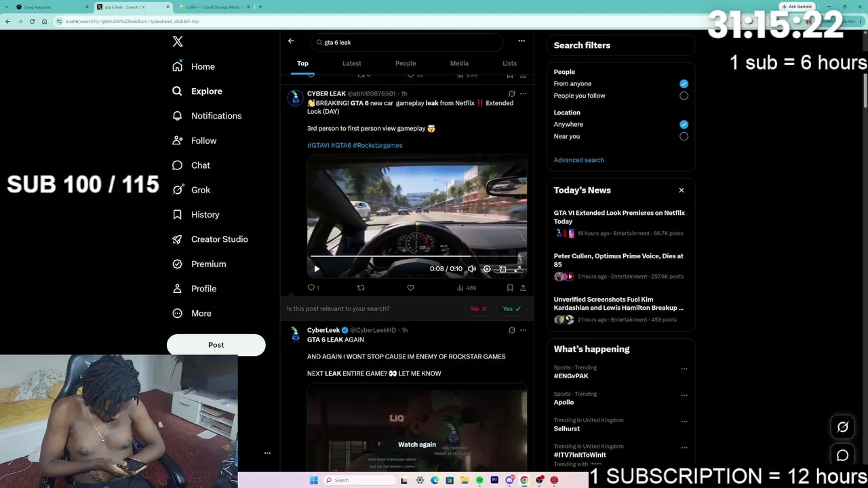The image size is (868, 488).
Task: Select the From anyone radio option
Action: 684,83
